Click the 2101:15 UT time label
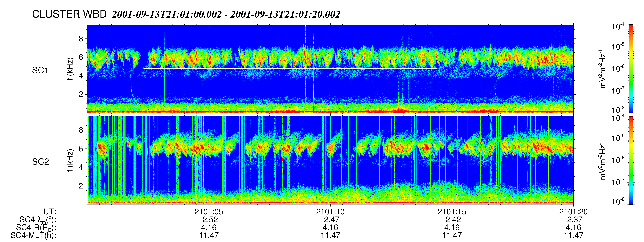 [x=452, y=212]
